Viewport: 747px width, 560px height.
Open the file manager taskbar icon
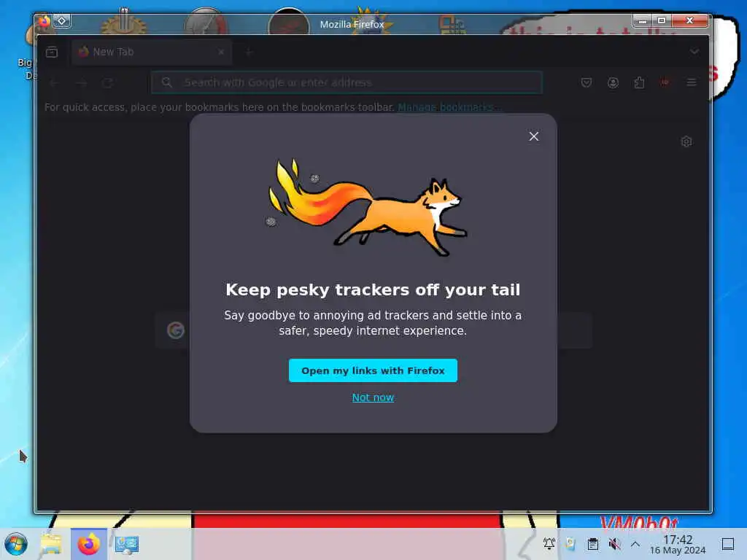point(51,544)
